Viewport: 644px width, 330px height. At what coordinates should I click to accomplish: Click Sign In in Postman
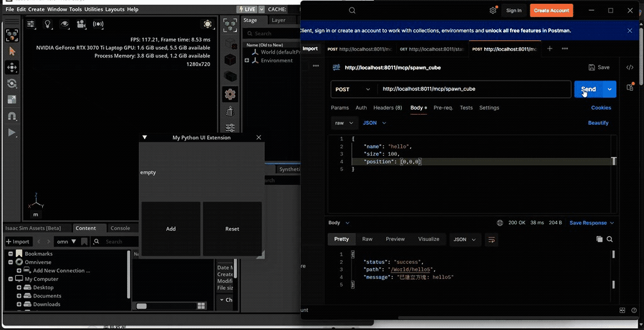pyautogui.click(x=514, y=11)
